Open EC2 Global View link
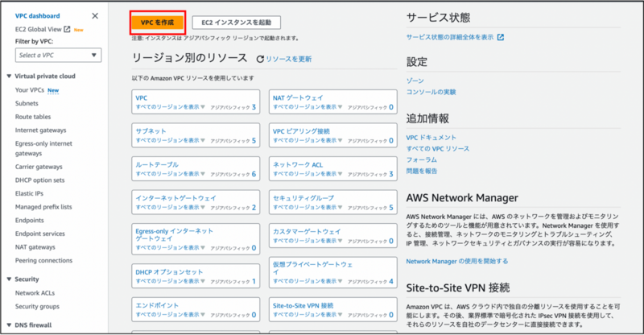The image size is (644, 335). (38, 29)
